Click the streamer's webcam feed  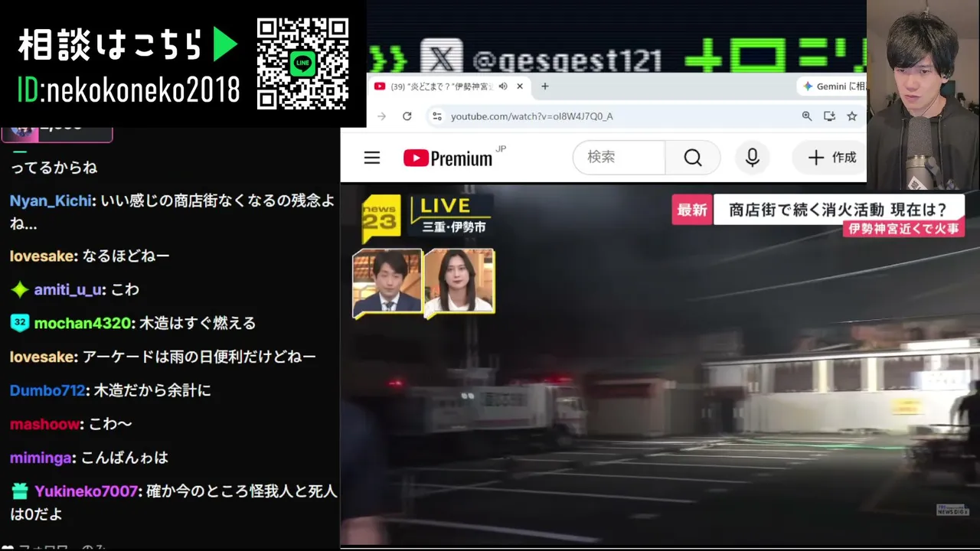coord(923,95)
